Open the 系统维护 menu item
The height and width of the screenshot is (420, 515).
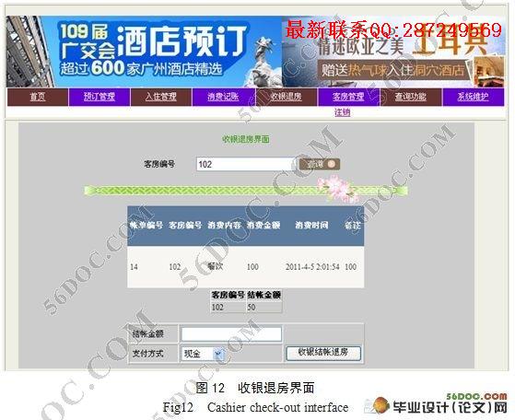pyautogui.click(x=474, y=97)
